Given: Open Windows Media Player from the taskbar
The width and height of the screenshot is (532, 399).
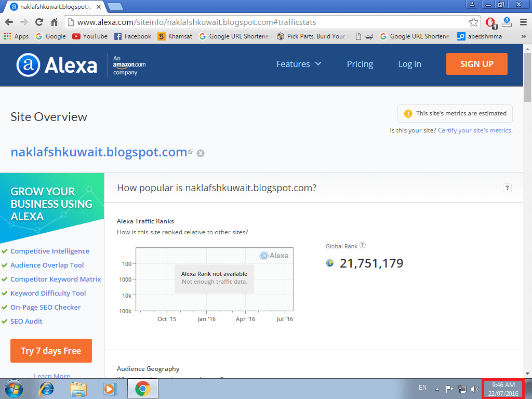Looking at the screenshot, I should [110, 389].
